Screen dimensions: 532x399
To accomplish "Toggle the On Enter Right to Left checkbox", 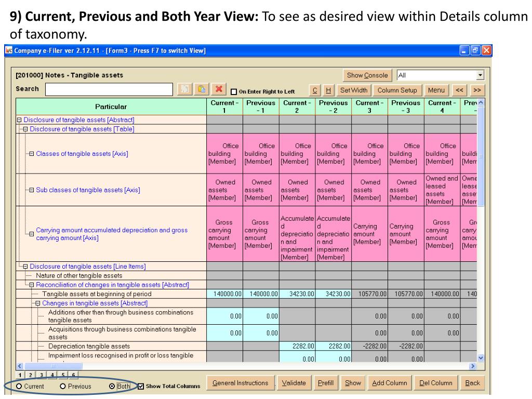I will [233, 91].
